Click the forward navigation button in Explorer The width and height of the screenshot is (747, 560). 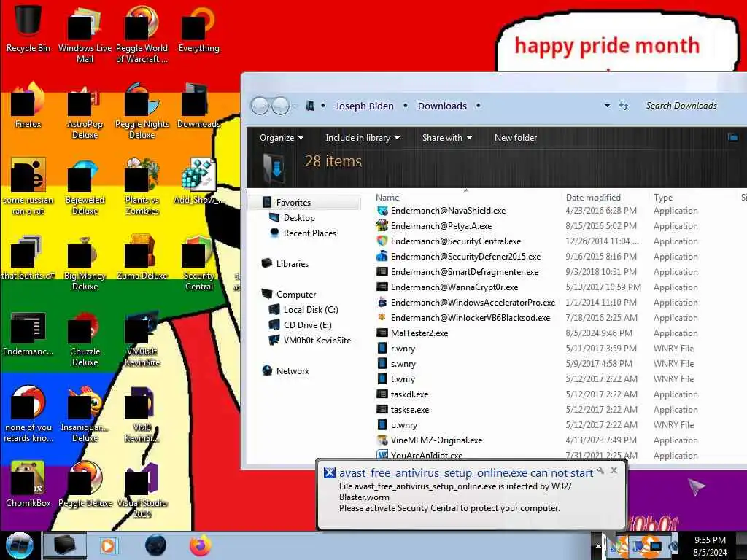click(x=281, y=106)
